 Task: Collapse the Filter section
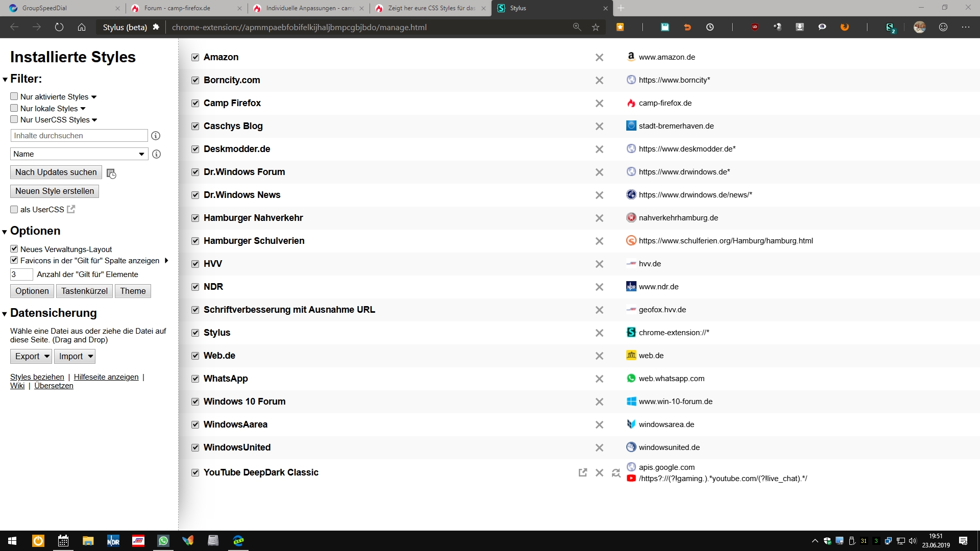pos(5,80)
